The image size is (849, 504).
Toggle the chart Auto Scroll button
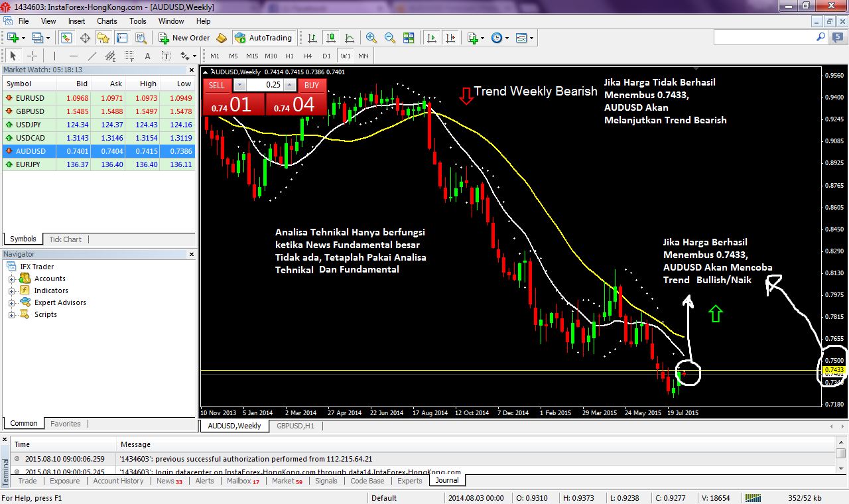[x=432, y=38]
